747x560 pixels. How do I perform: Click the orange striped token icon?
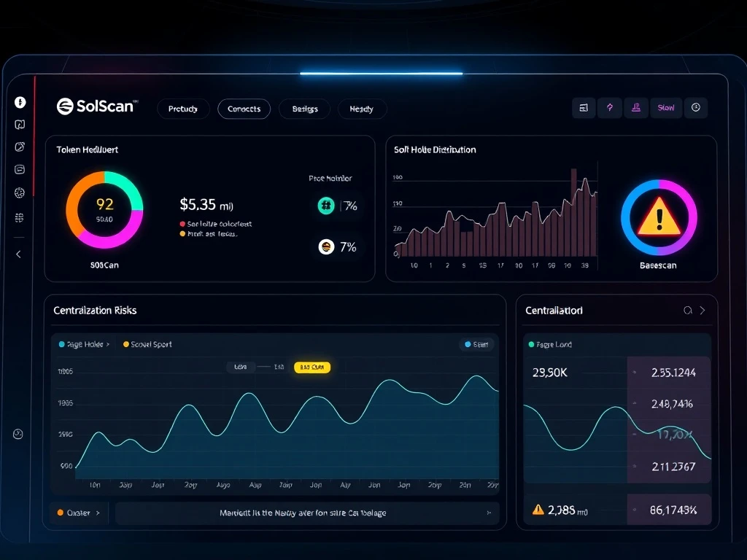click(x=326, y=246)
